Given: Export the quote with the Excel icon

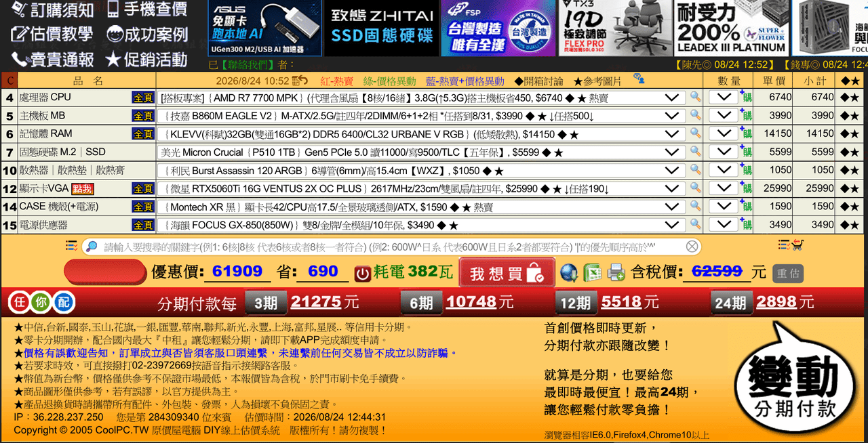Looking at the screenshot, I should [593, 272].
